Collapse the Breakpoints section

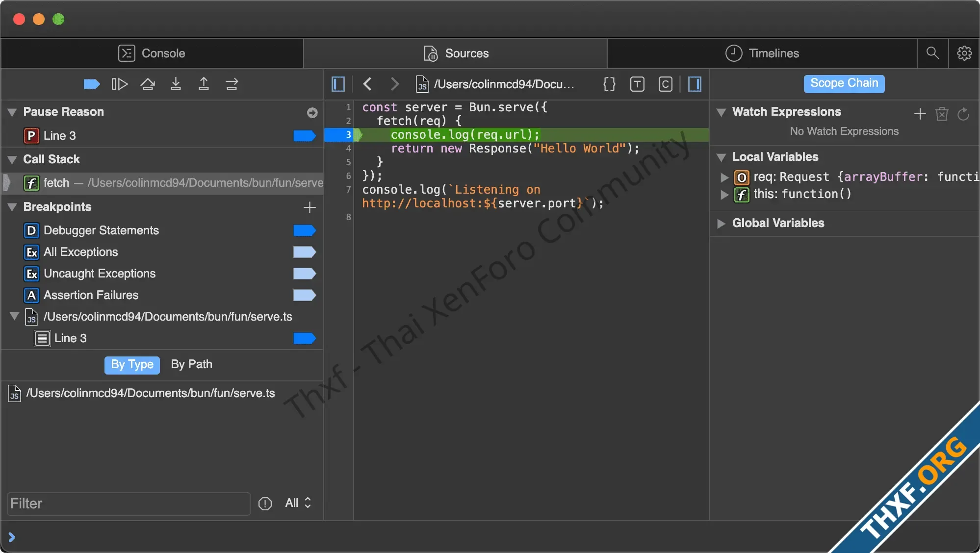click(x=12, y=207)
